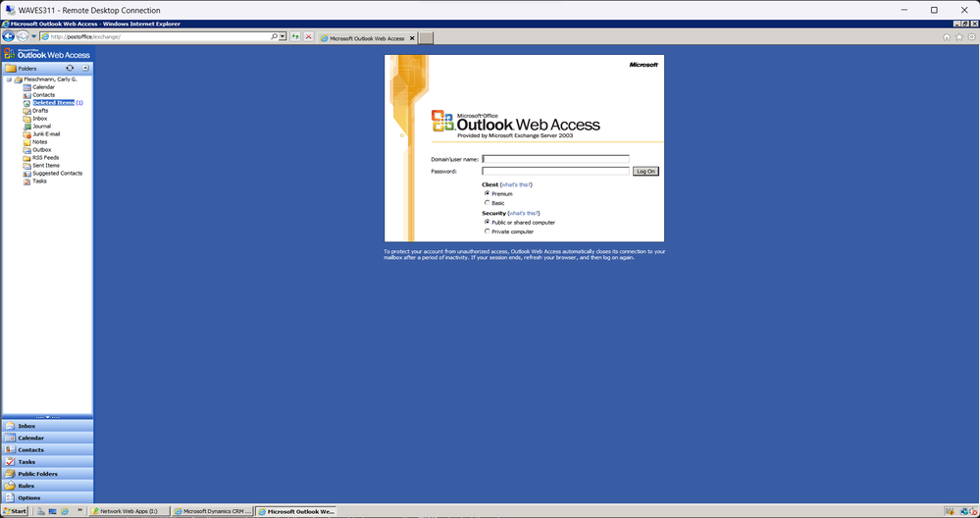Click the Microsoft Outlook We... taskbar button
Screen dimensions: 980x518
[295, 511]
